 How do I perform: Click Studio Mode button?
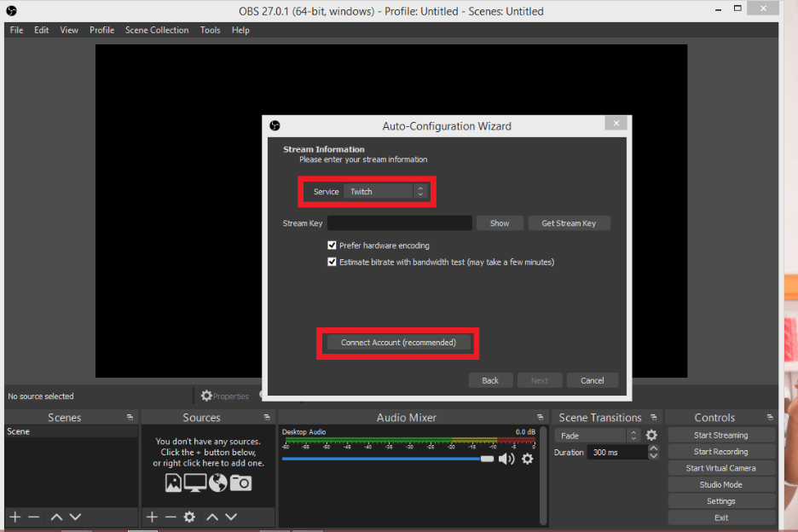point(721,484)
